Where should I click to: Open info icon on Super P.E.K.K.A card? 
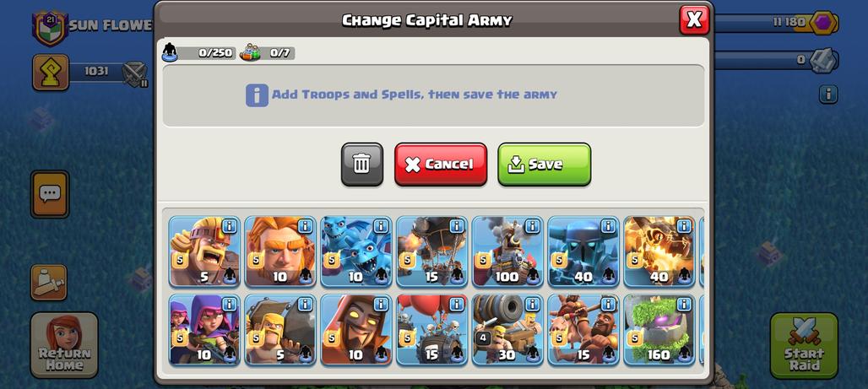(x=608, y=226)
